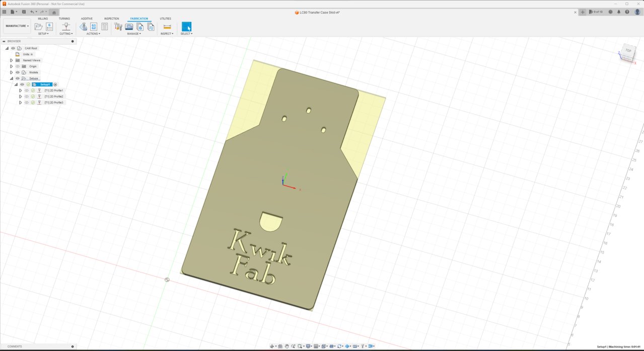This screenshot has height=351, width=644.
Task: Toggle visibility of Setup1
Action: pyautogui.click(x=22, y=84)
